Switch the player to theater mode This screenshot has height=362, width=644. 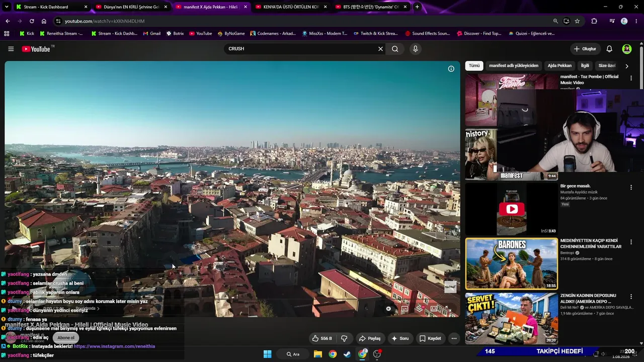(x=434, y=309)
